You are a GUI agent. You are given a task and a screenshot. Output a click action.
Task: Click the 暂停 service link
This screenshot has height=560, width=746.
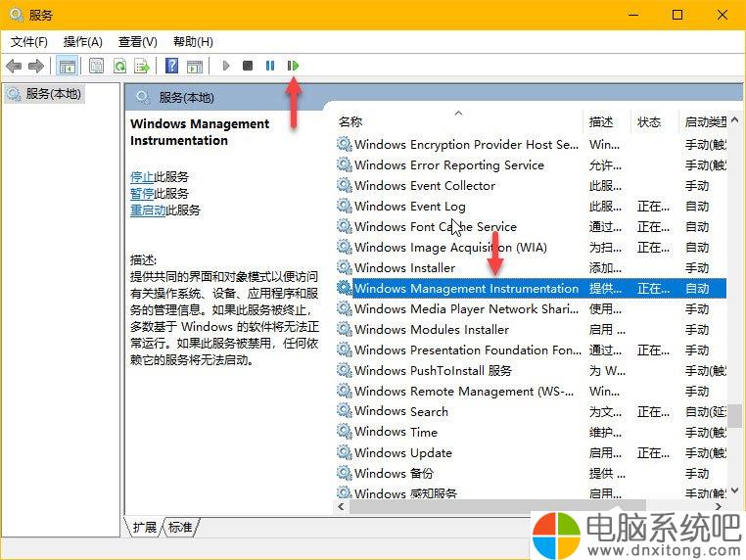pos(142,194)
